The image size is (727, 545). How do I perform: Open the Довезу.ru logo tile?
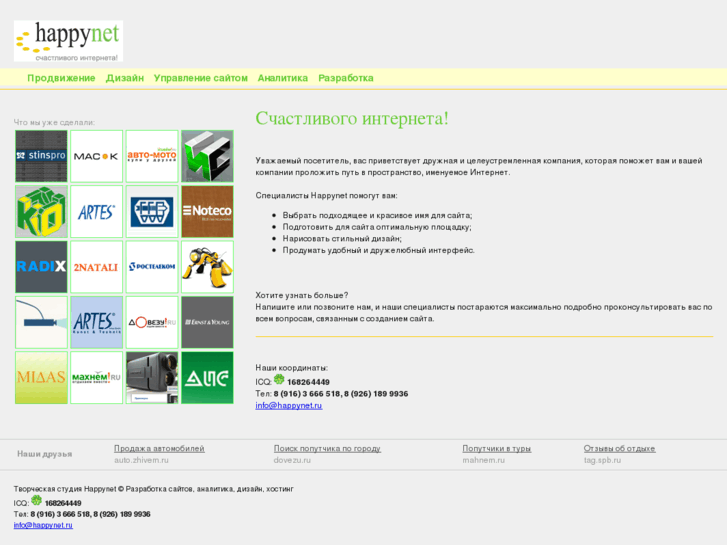pyautogui.click(x=152, y=322)
